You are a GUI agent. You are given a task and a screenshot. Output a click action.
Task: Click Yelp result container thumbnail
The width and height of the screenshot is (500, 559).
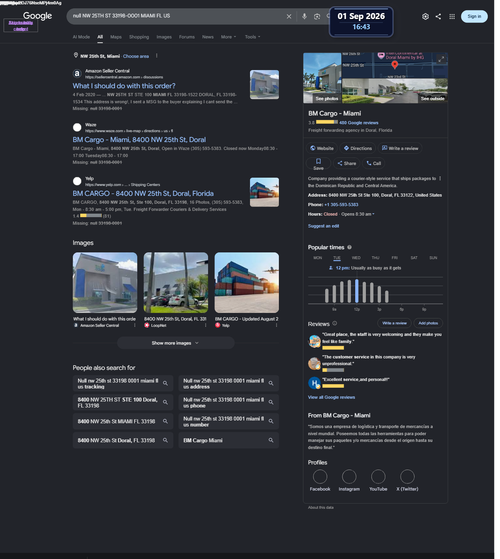(x=264, y=193)
